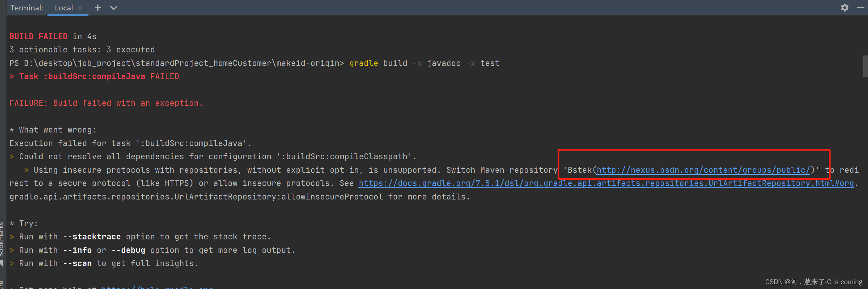868x289 pixels.
Task: Hide the terminal tool window
Action: pyautogui.click(x=861, y=8)
